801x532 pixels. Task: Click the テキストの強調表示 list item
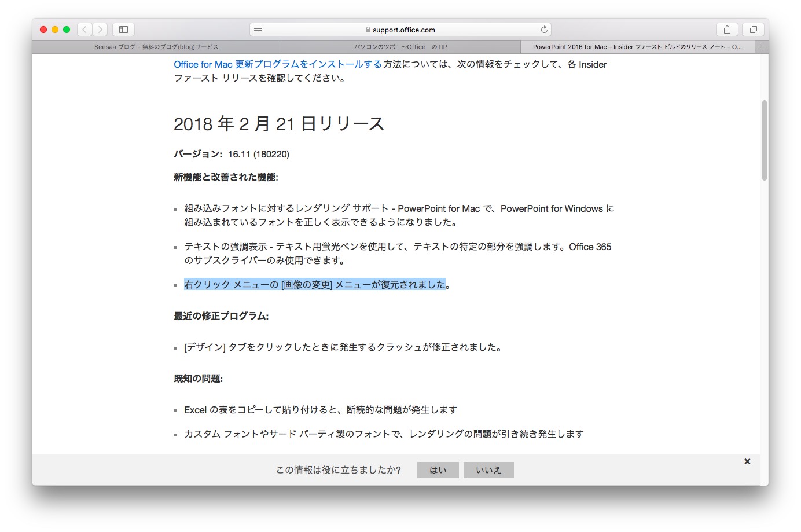[398, 254]
